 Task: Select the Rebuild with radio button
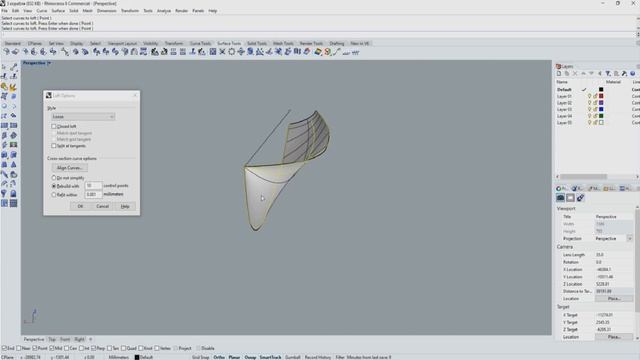point(54,186)
